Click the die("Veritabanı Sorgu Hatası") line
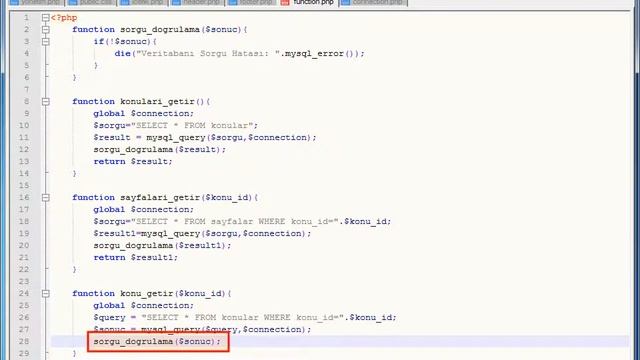Image resolution: width=640 pixels, height=360 pixels. tap(240, 53)
